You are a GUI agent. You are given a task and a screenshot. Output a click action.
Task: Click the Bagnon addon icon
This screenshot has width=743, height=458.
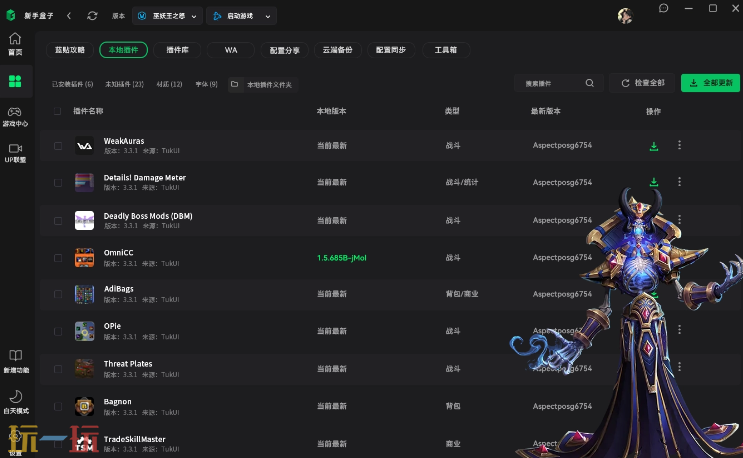pos(84,406)
